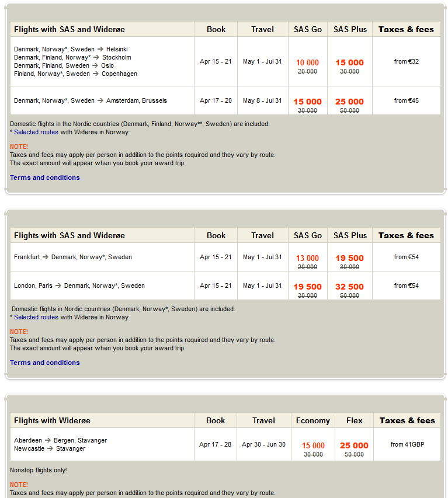The image size is (448, 498).
Task: Select the 10 000 SAS Go price
Action: coord(307,62)
